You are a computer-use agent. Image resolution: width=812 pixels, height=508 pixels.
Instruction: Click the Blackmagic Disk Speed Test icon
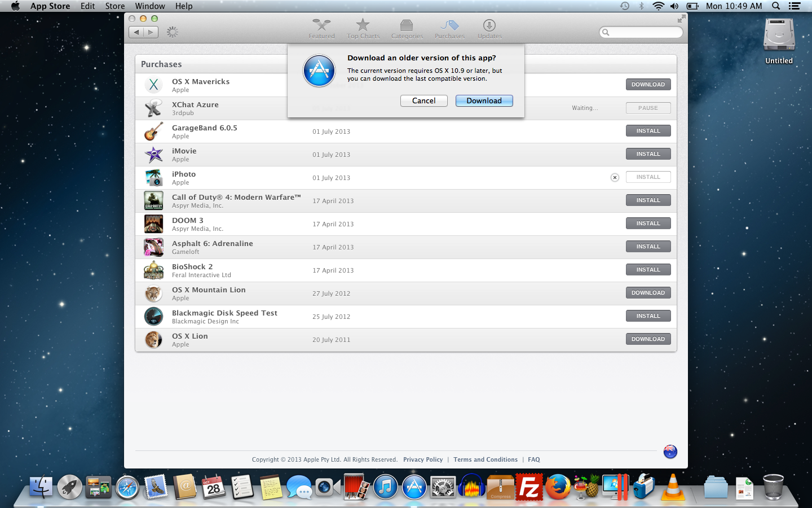[x=153, y=316]
